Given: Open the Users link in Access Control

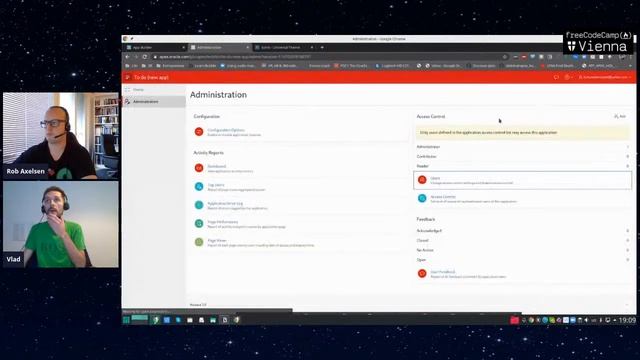Looking at the screenshot, I should click(435, 178).
